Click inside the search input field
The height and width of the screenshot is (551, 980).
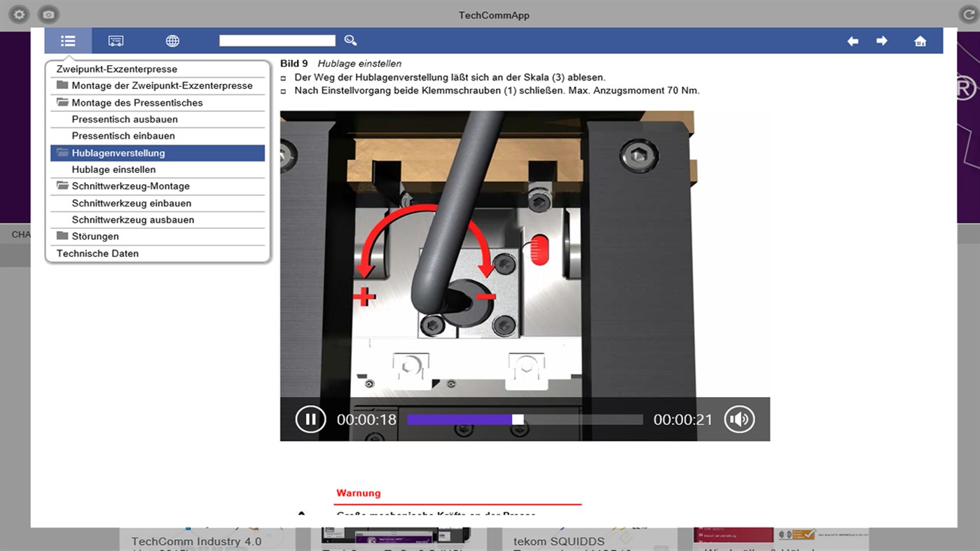(277, 40)
